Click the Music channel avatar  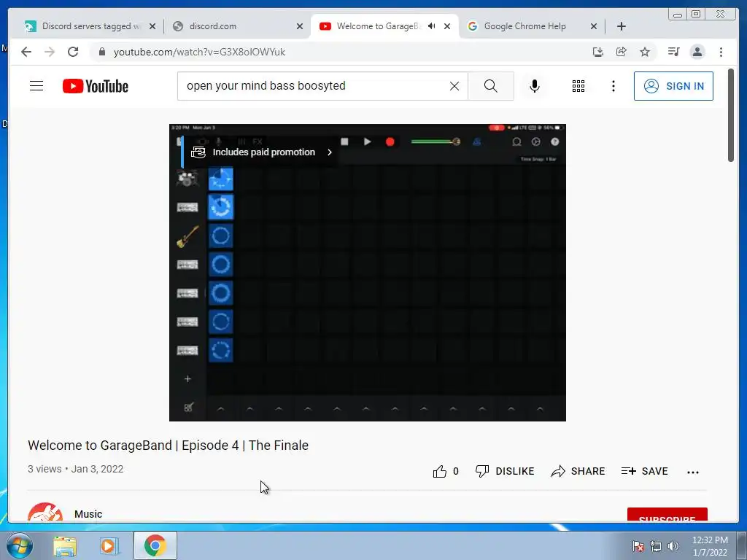tap(45, 512)
